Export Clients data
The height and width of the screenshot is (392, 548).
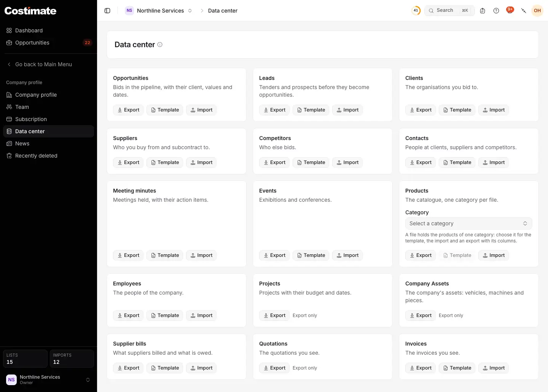coord(421,110)
